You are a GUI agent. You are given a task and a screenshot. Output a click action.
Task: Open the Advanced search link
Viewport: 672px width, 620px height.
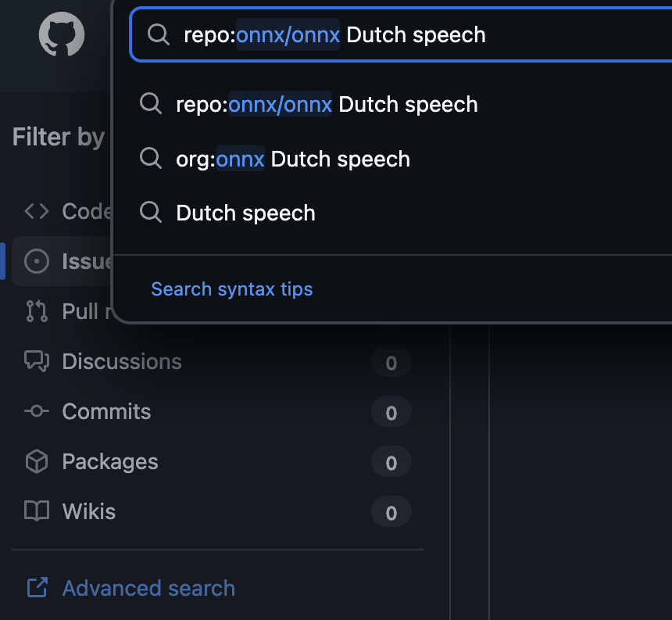[148, 588]
